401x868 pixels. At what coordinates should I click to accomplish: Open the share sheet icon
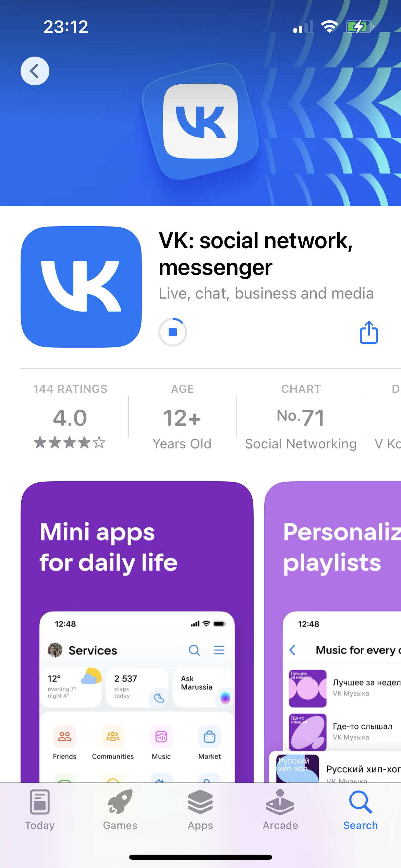point(369,332)
